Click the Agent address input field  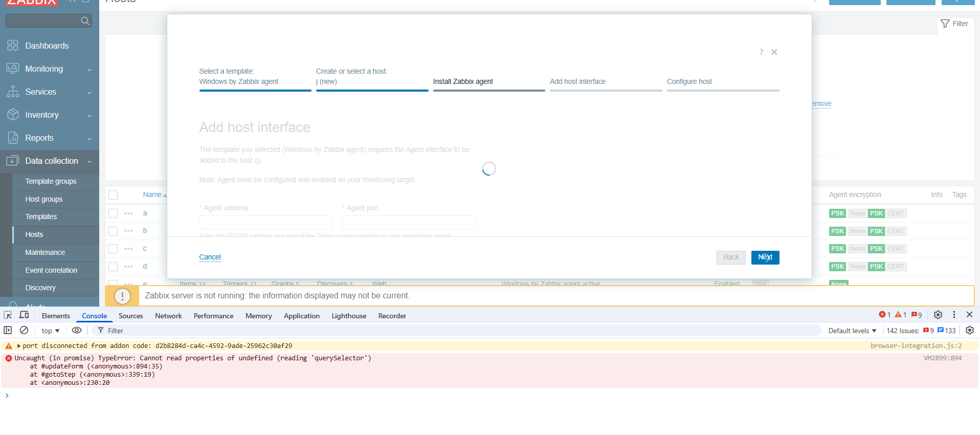[266, 222]
